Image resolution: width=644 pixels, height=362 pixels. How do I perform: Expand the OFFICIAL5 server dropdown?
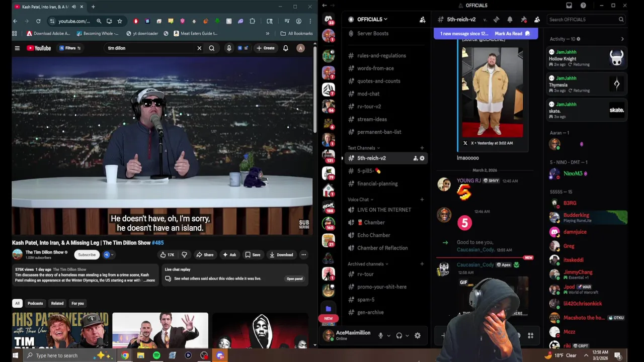tap(372, 20)
